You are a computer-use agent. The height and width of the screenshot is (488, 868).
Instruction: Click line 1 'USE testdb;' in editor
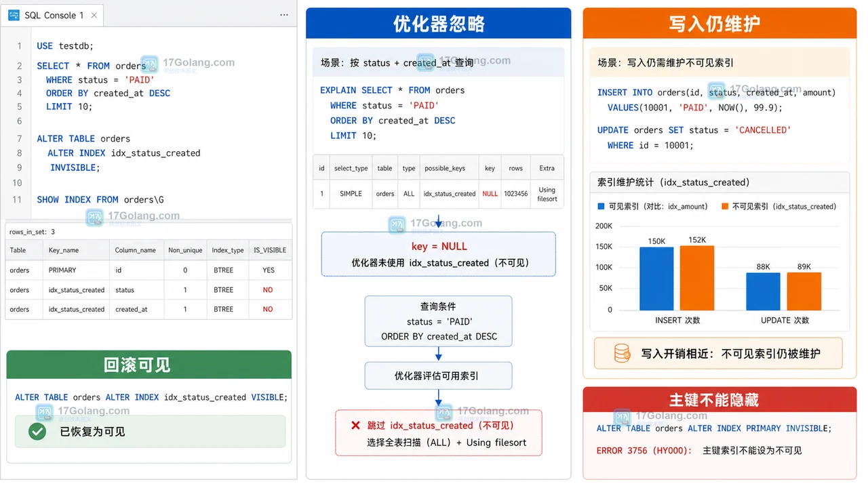tap(65, 46)
